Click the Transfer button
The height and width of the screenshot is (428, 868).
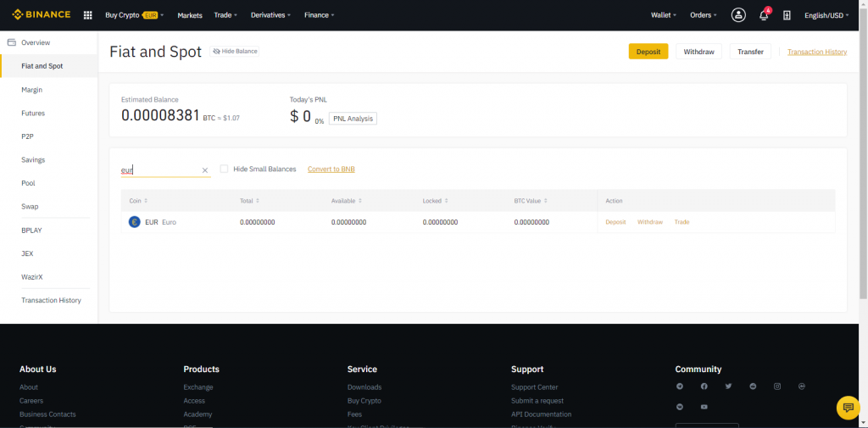(750, 52)
